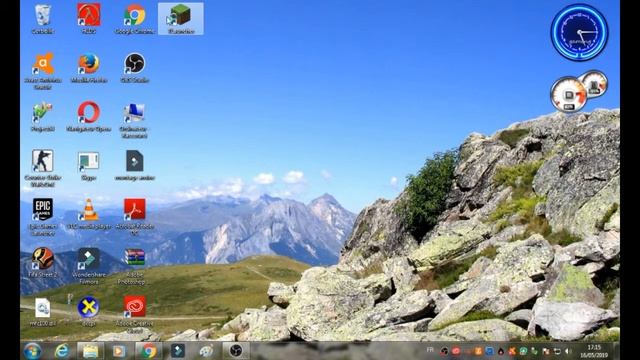The height and width of the screenshot is (360, 640).
Task: Open the Paint palette taskbar icon
Action: [206, 351]
